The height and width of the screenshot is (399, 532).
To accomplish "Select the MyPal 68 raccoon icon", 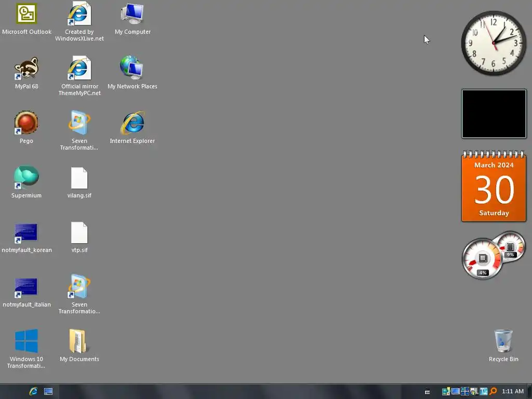I will point(26,73).
